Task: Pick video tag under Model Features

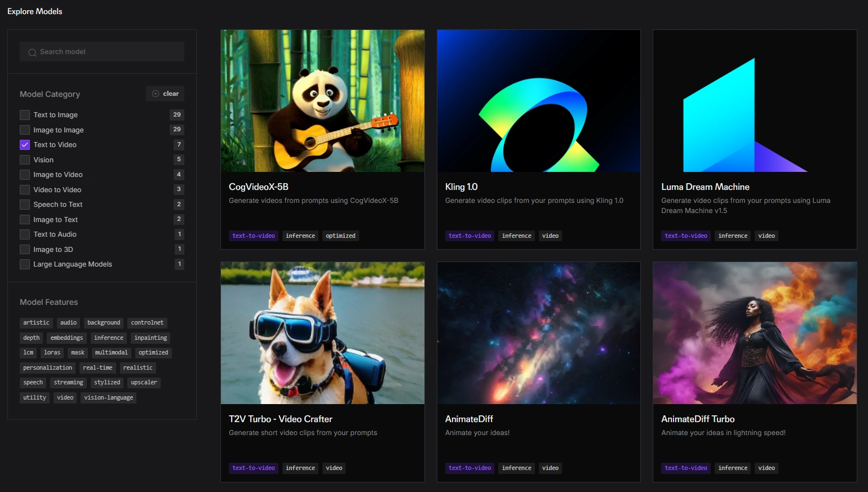Action: pyautogui.click(x=65, y=398)
